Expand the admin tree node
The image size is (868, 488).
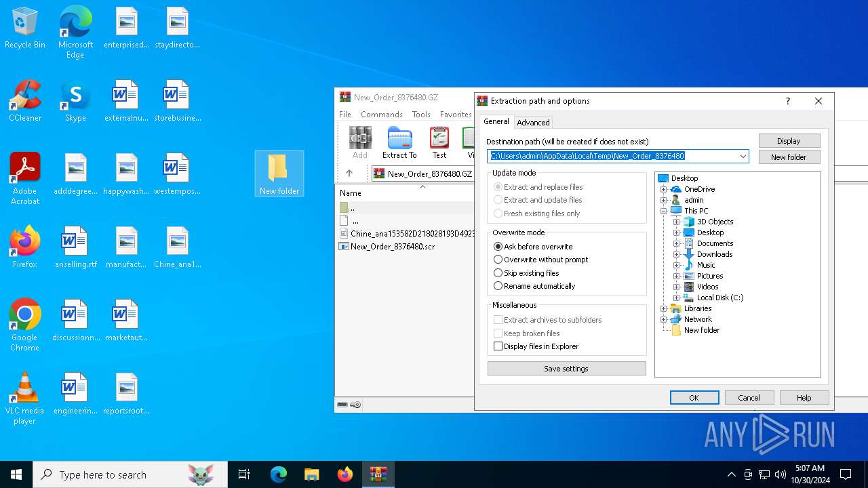(663, 200)
